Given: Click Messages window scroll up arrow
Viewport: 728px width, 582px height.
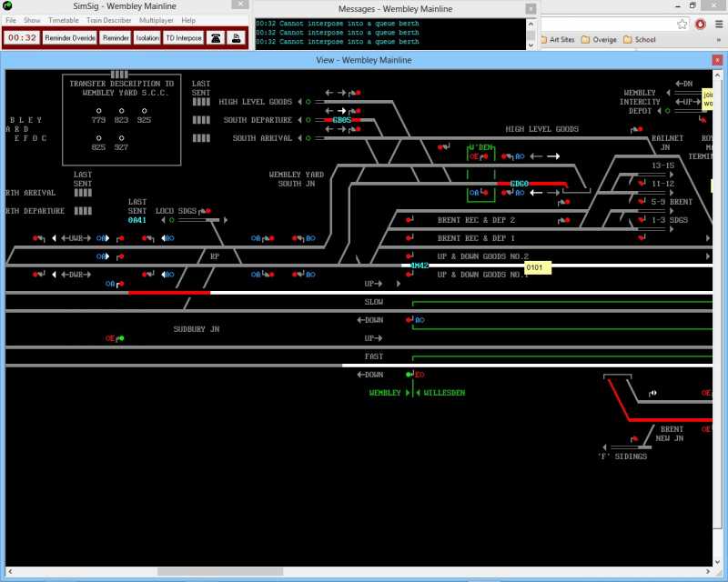Looking at the screenshot, I should coord(531,24).
